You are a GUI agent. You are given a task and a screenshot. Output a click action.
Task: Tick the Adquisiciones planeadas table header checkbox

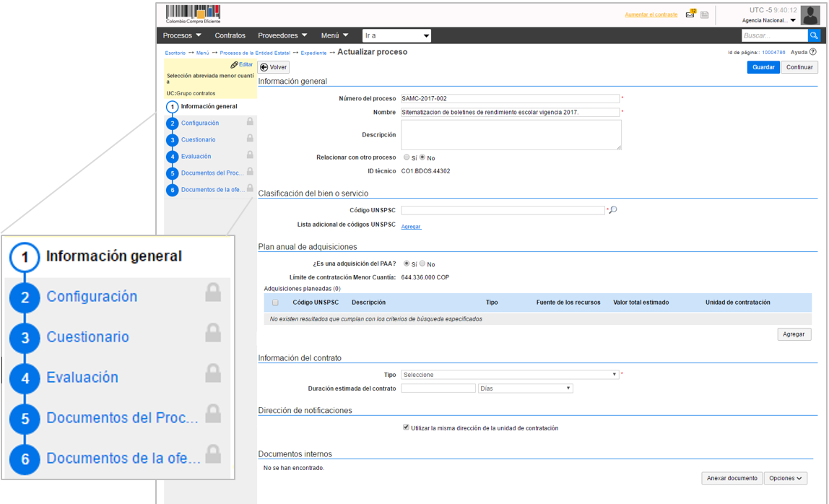tap(275, 303)
